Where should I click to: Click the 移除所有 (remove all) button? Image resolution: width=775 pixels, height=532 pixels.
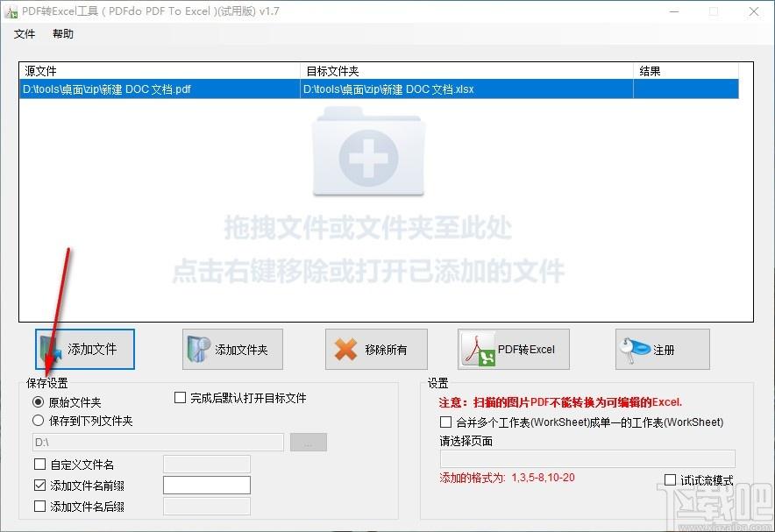[x=376, y=349]
